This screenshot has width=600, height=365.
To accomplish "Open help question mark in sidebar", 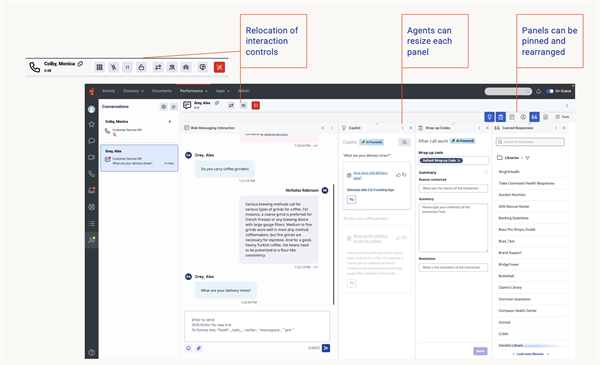I will (x=91, y=352).
